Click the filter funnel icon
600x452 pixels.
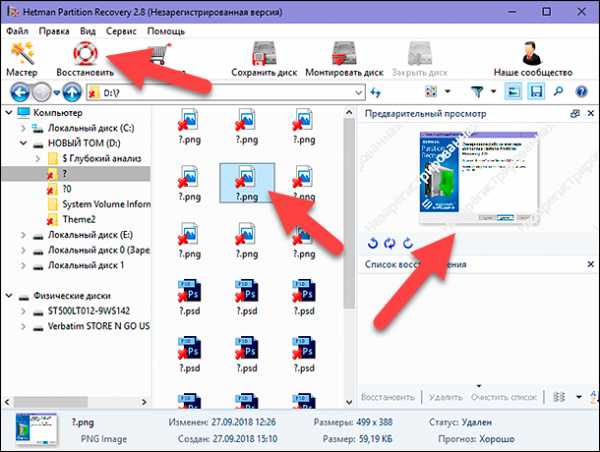477,92
